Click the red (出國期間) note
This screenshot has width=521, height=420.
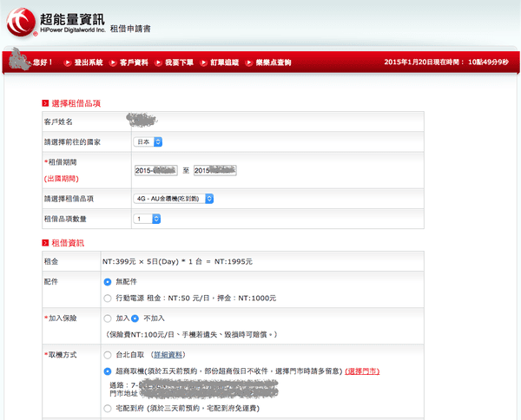61,179
